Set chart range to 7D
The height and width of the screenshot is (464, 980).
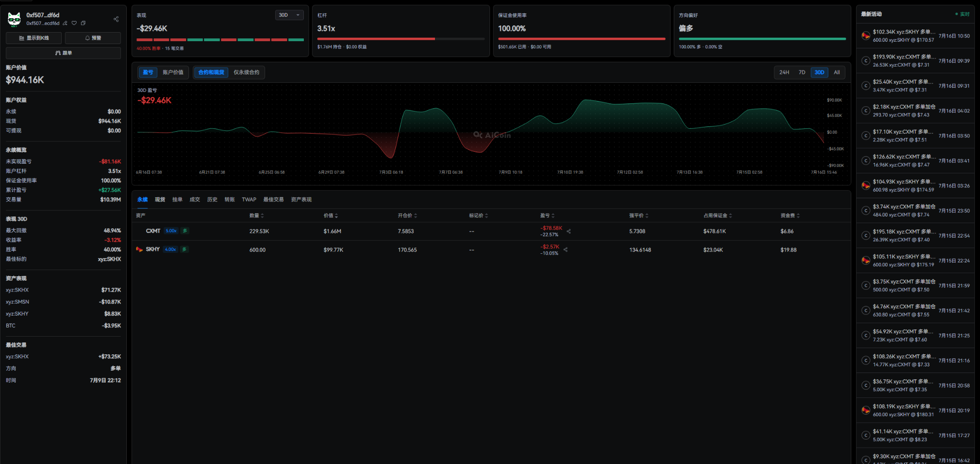pyautogui.click(x=802, y=72)
